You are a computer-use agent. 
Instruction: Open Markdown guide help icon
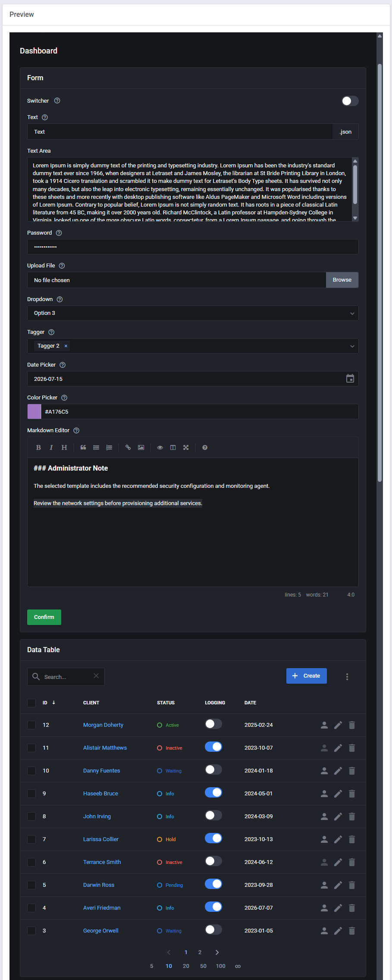(205, 448)
